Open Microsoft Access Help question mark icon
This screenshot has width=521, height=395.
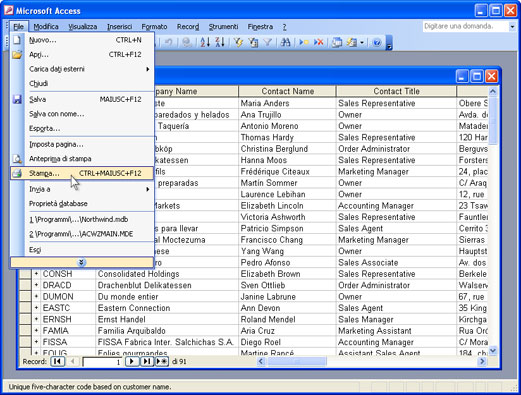(x=377, y=42)
